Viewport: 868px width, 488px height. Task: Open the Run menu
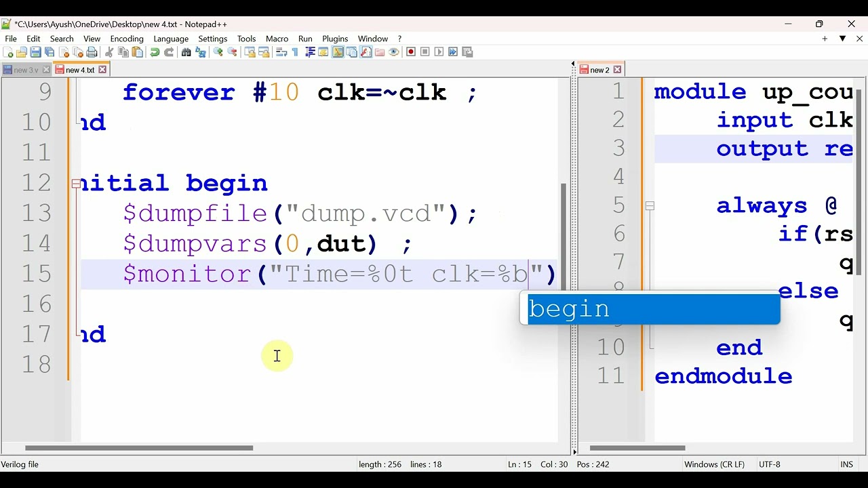point(305,39)
